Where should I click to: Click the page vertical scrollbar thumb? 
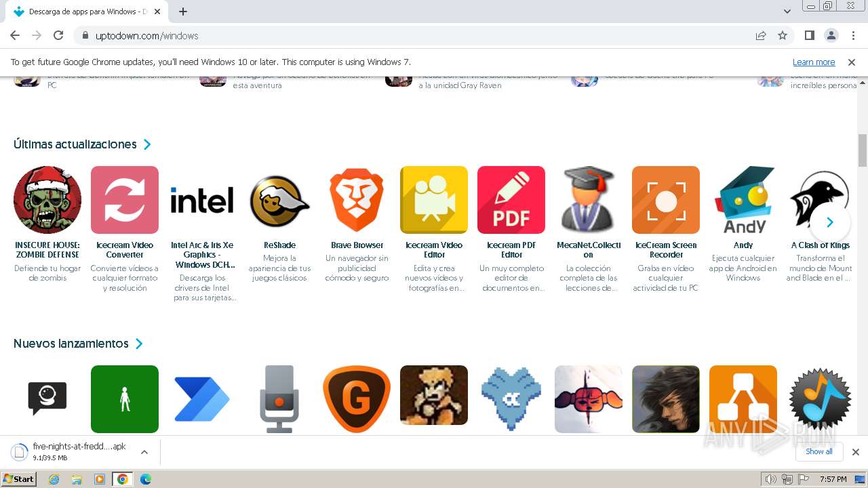pos(863,150)
